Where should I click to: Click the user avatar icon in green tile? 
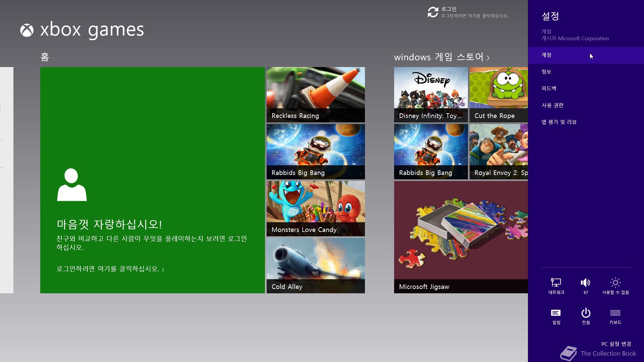click(x=72, y=185)
